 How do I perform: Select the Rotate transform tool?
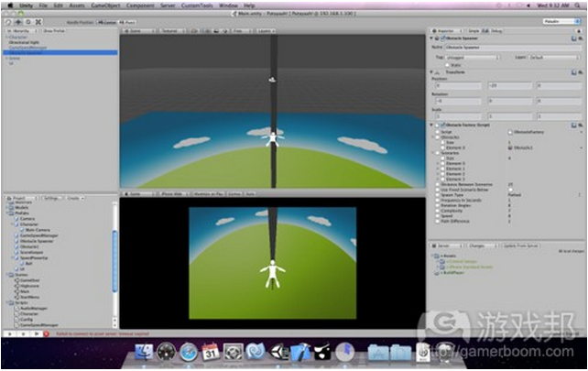click(28, 22)
